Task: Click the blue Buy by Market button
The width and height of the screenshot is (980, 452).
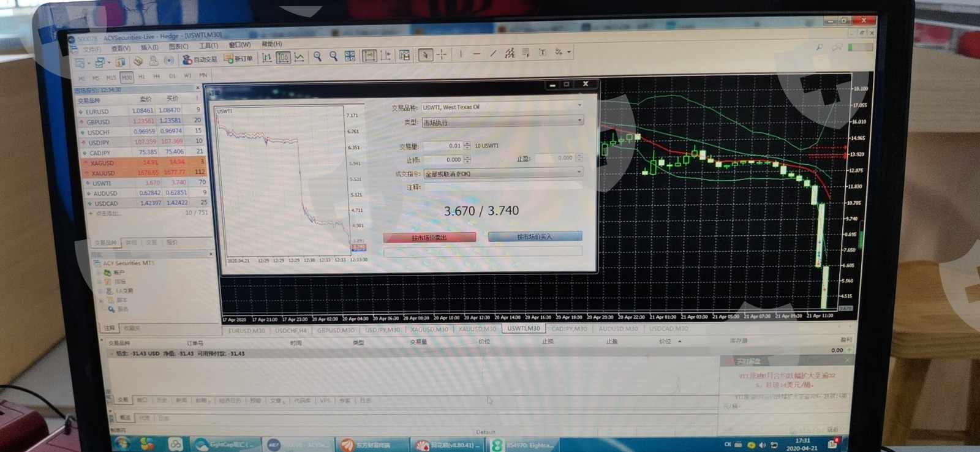Action: click(534, 236)
